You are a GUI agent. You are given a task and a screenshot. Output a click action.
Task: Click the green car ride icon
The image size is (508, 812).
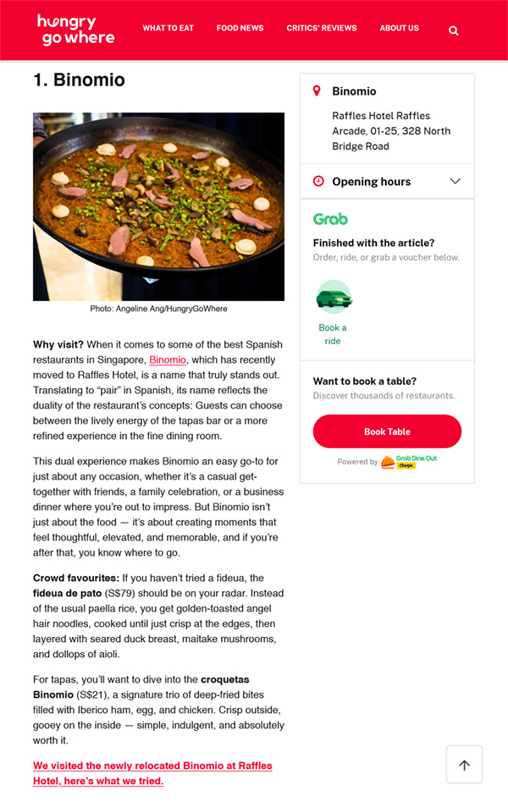pos(333,298)
